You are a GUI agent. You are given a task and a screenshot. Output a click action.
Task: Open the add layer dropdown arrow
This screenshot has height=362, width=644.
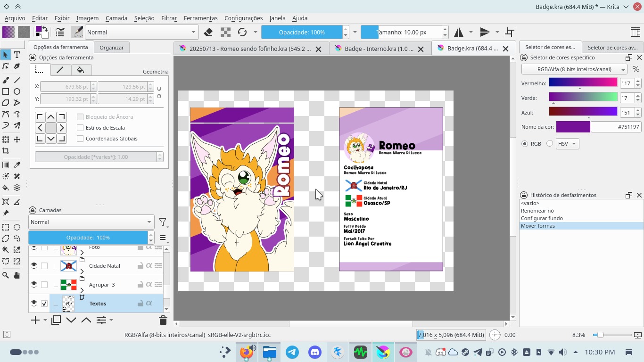pyautogui.click(x=45, y=320)
